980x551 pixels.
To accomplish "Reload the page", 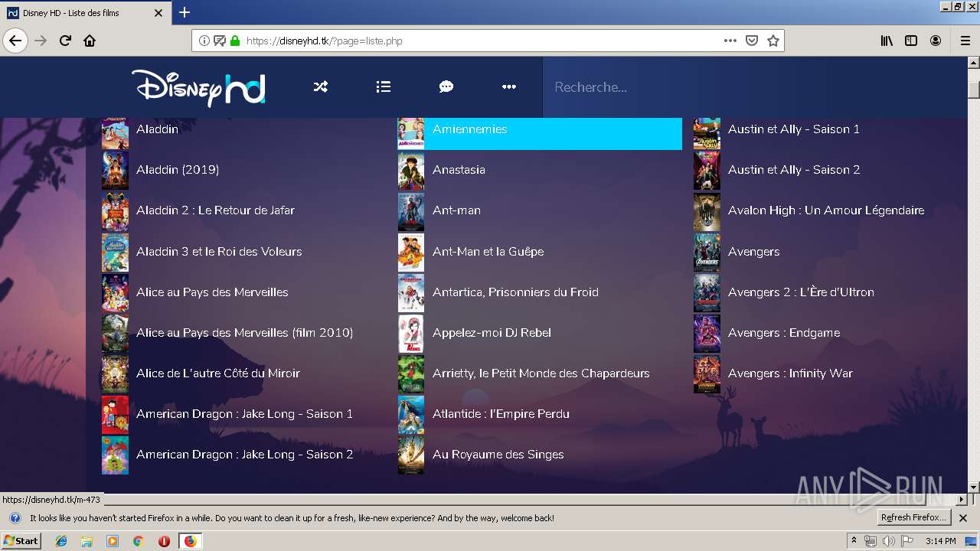I will [65, 41].
